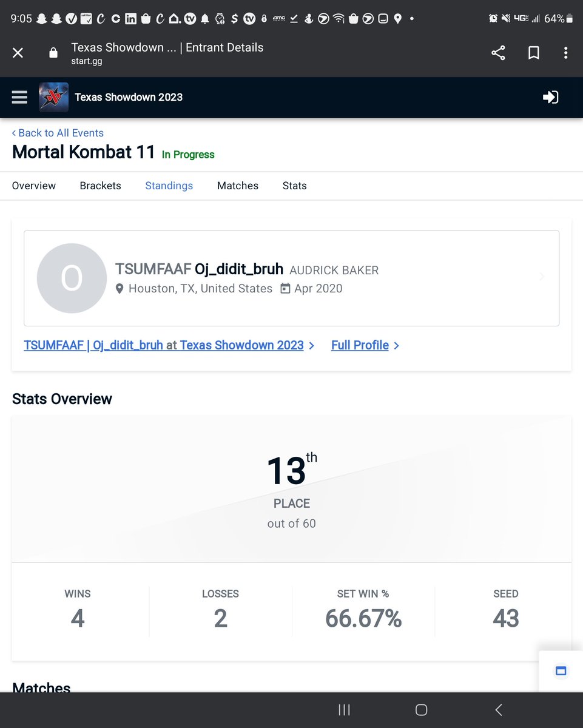
Task: Open TSUMFAAF | Oj_didit_bruh entrant link
Action: click(x=93, y=345)
